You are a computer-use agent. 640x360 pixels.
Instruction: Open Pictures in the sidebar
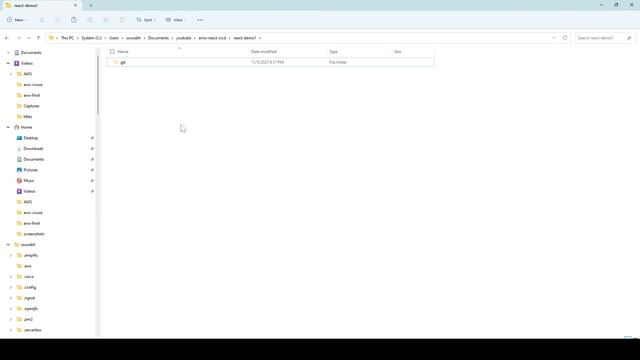[x=30, y=170]
